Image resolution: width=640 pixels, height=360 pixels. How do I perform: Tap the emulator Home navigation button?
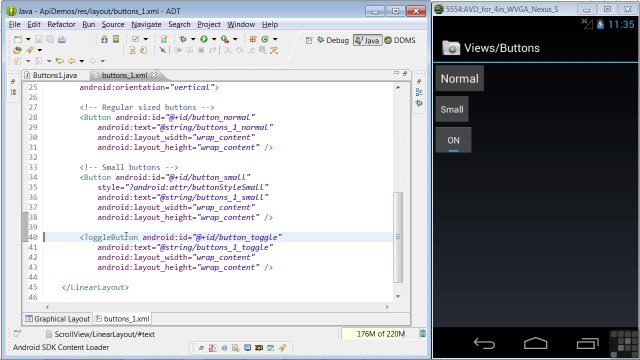(536, 344)
